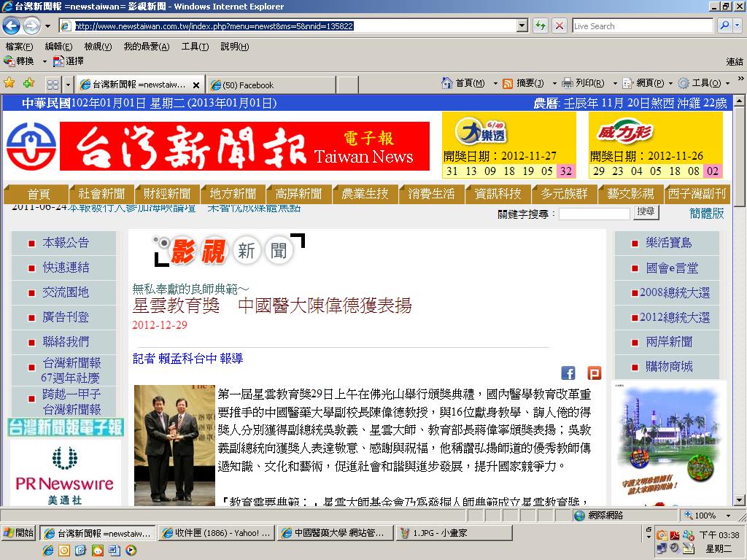The image size is (747, 560).
Task: Expand the address bar history dropdown
Action: 522,26
